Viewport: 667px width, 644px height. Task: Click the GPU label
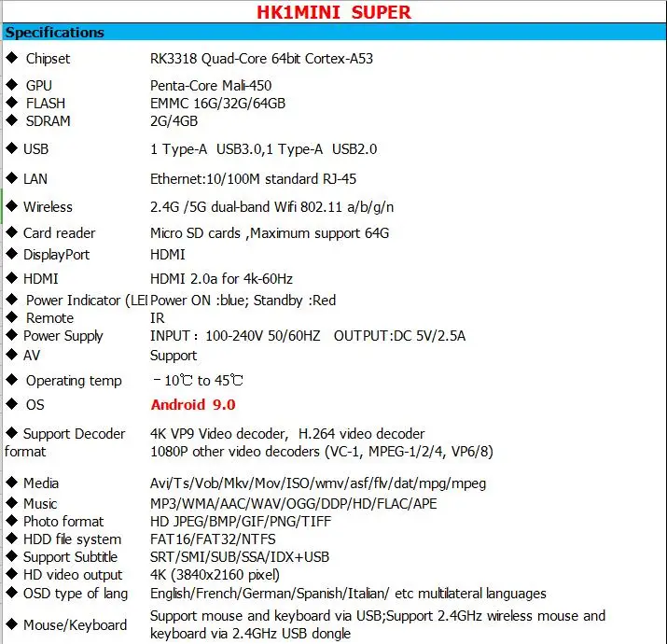point(38,86)
